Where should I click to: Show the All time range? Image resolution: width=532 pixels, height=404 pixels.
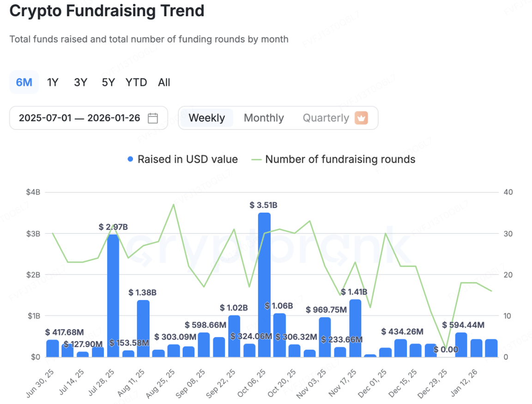click(164, 82)
